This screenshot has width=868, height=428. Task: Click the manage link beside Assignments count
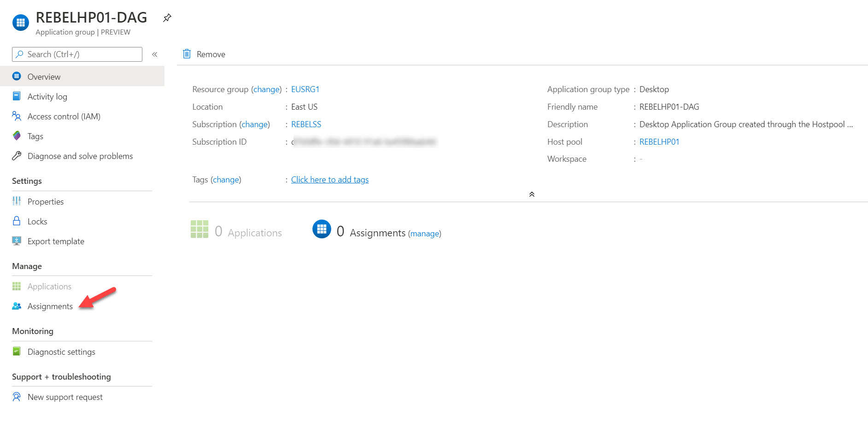point(424,233)
